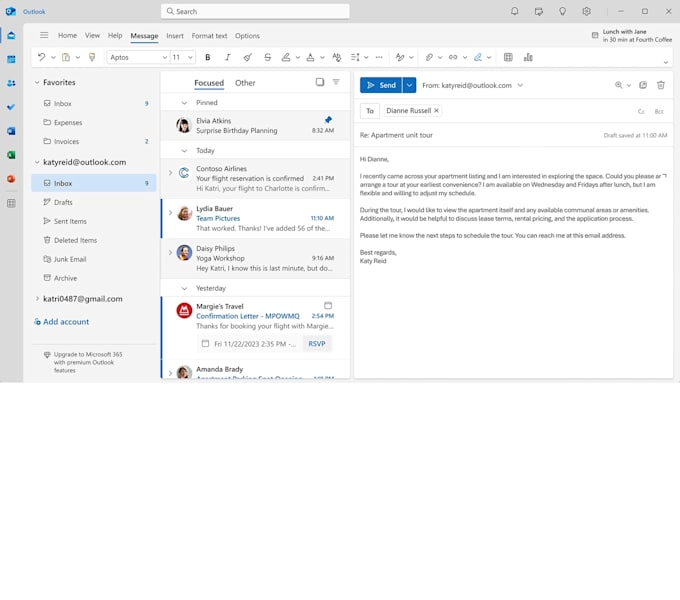Open the People app in the sidebar
680x600 pixels.
click(11, 83)
